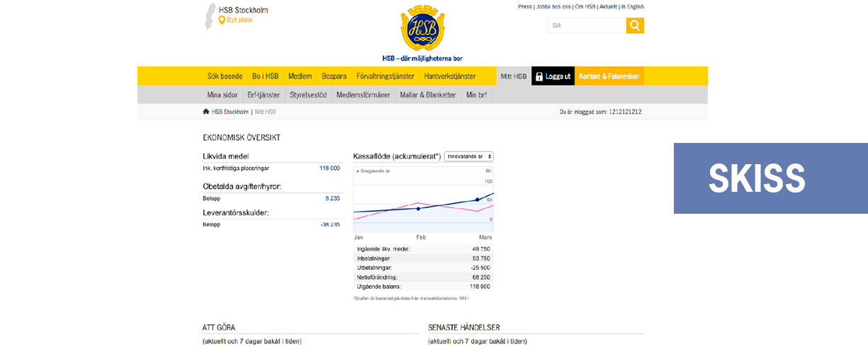Click the orange location pin icon
Image resolution: width=868 pixels, height=356 pixels.
click(222, 20)
